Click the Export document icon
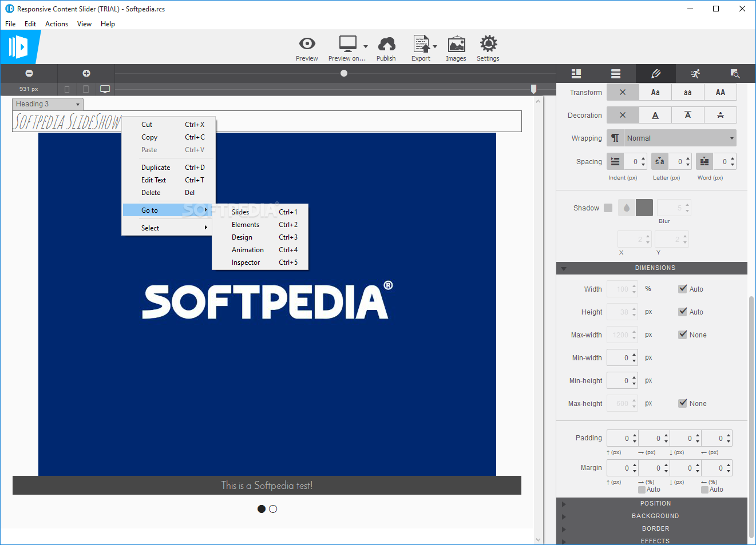756x545 pixels. coord(421,44)
